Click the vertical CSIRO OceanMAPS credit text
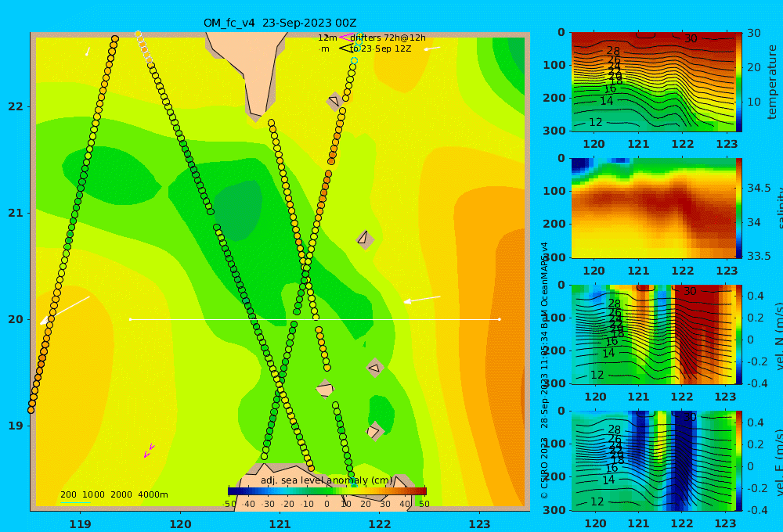This screenshot has height=532, width=783. tap(544, 370)
